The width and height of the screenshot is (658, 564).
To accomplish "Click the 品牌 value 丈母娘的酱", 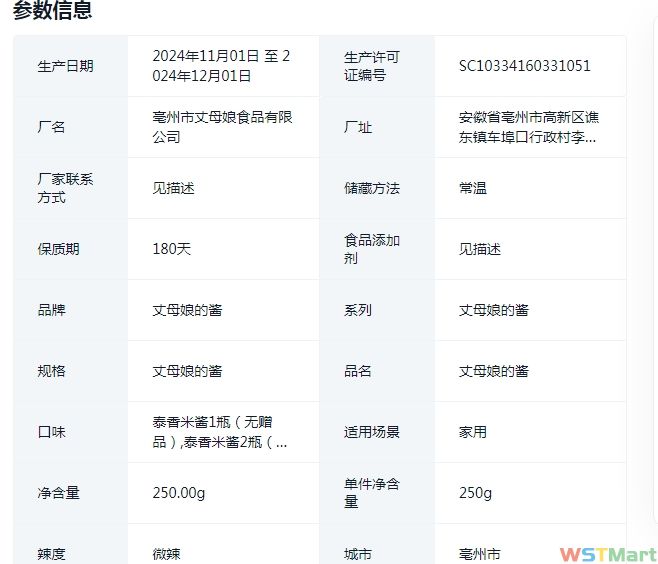I will tap(187, 310).
